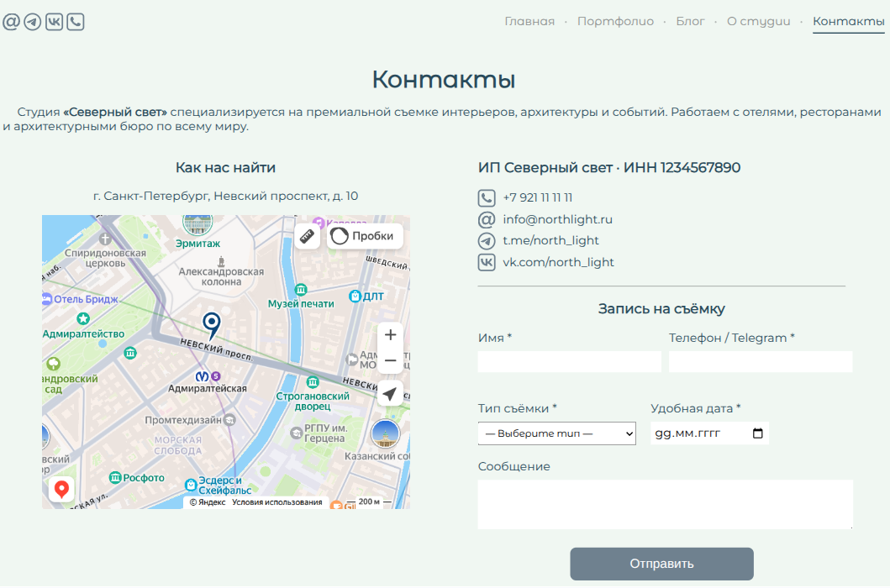Click the dark blue location marker on map

point(212,326)
